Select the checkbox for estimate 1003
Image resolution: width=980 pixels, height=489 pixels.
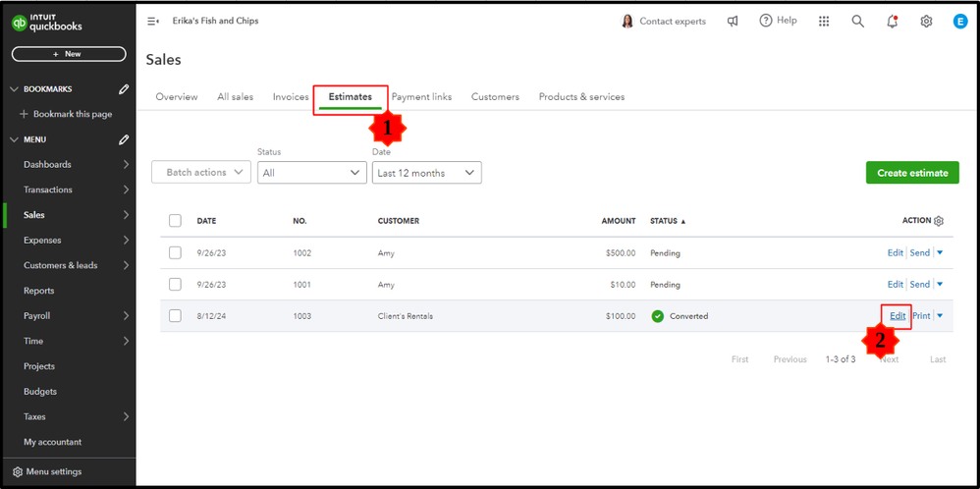[175, 316]
